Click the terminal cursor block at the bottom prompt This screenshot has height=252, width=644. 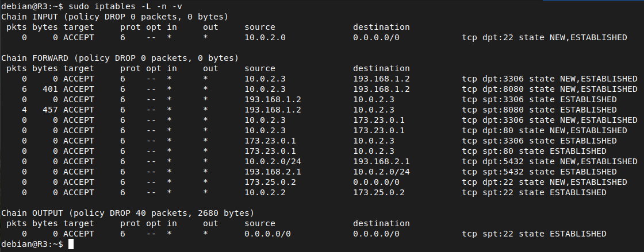point(71,244)
